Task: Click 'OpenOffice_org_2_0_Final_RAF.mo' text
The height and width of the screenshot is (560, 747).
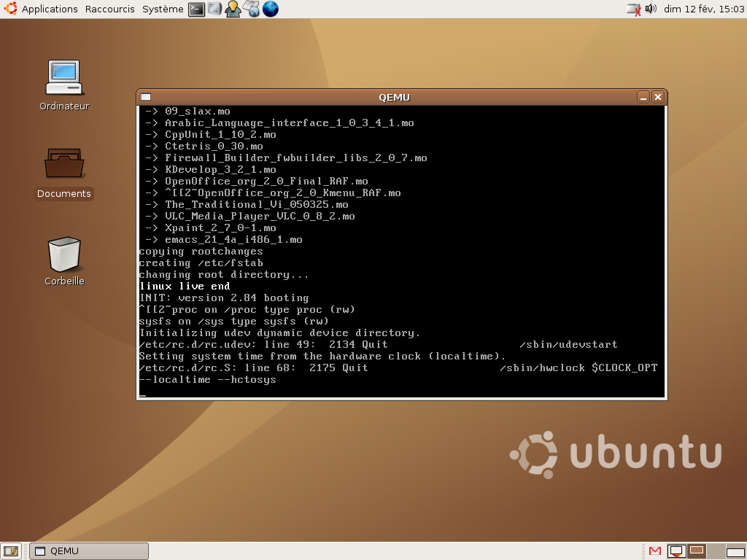Action: 266,182
